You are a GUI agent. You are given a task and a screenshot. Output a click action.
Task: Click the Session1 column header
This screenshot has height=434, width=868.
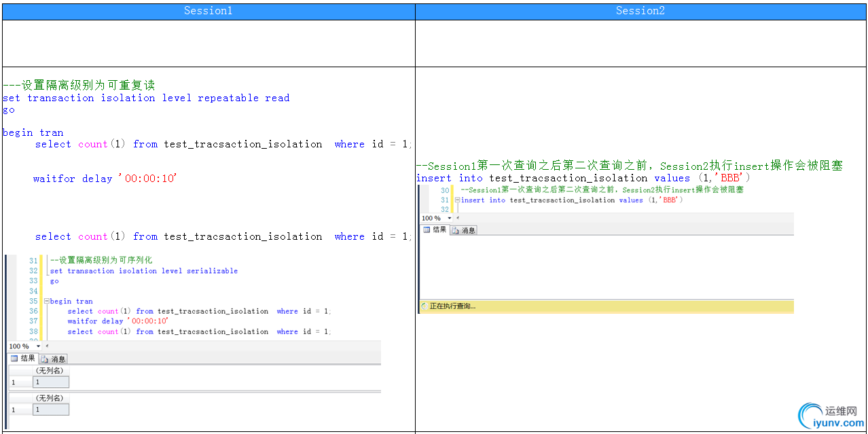click(x=208, y=11)
